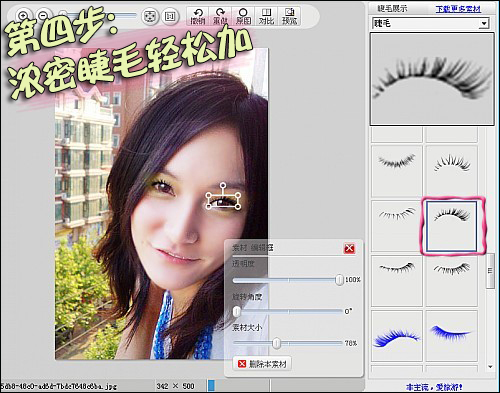Close the 素材编辑框 panel
Screen dimensions: 500x393
(x=349, y=248)
